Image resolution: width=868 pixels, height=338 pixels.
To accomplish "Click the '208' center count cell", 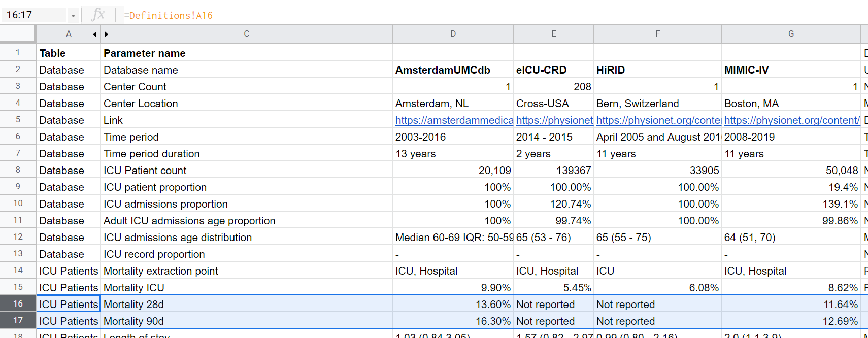I will coord(553,86).
